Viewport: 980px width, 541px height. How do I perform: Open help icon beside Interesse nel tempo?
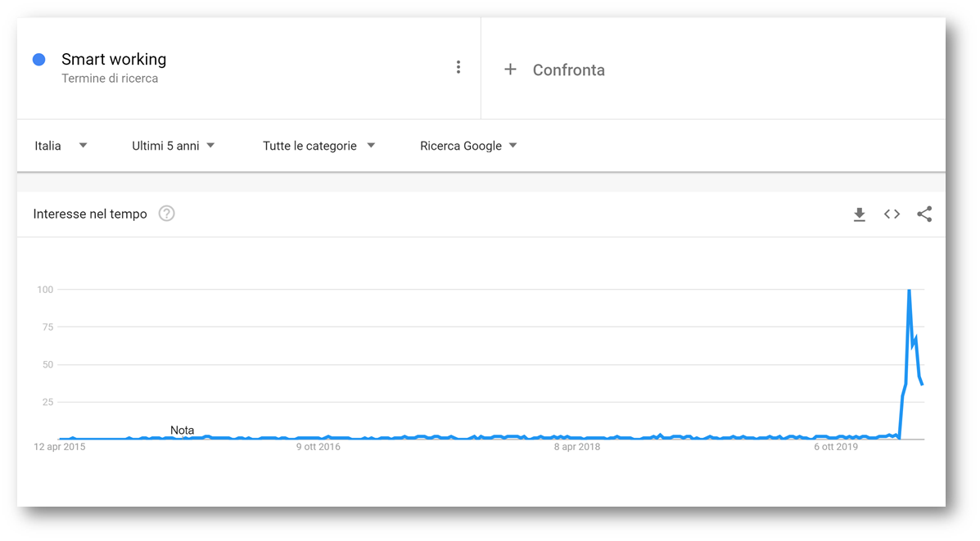pos(166,214)
